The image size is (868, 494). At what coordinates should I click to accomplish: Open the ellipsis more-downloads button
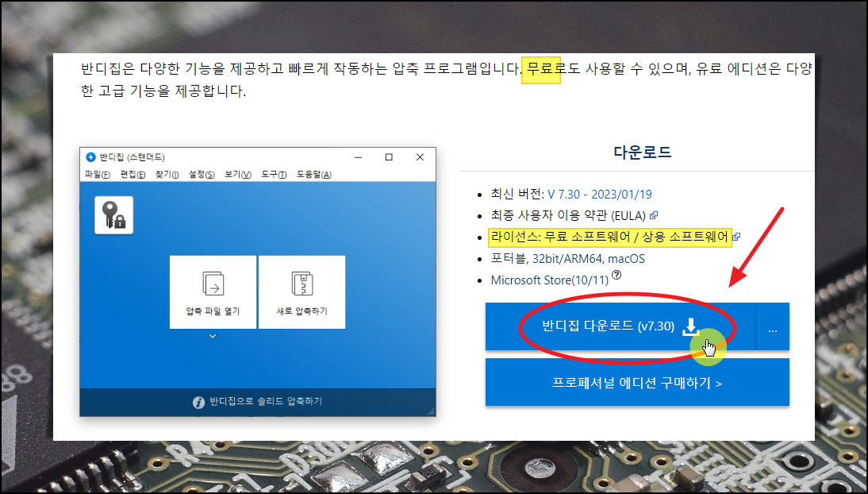click(x=773, y=326)
